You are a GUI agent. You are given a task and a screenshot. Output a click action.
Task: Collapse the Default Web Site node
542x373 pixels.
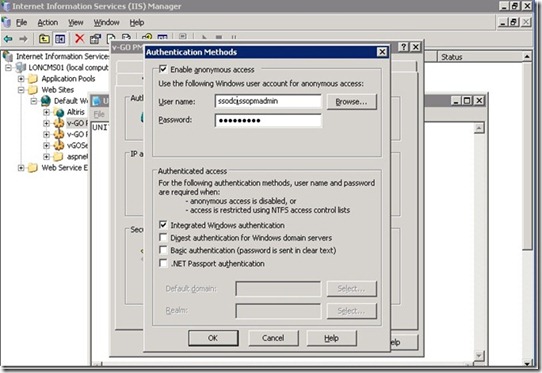(34, 101)
